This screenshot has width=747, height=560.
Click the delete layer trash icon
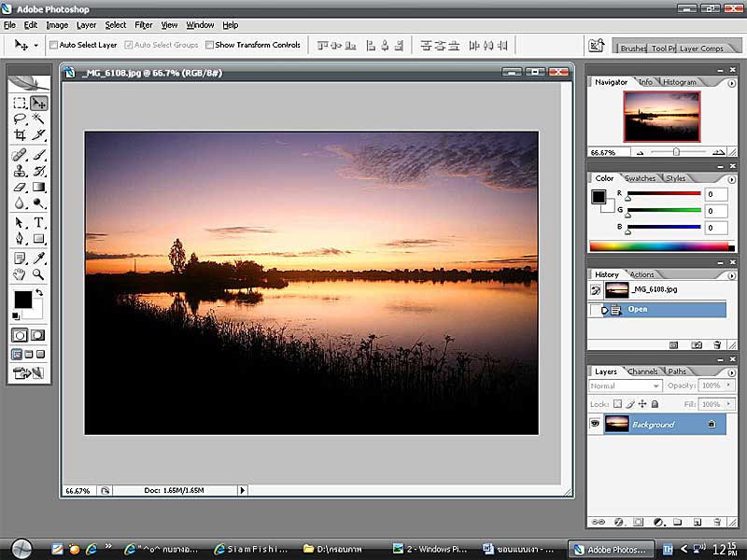tap(717, 523)
